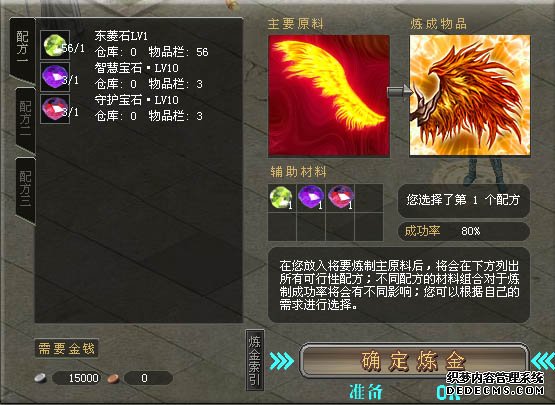Click the green 东菱石LV1 gem icon in recipe list
Image resolution: width=555 pixels, height=405 pixels.
[55, 45]
